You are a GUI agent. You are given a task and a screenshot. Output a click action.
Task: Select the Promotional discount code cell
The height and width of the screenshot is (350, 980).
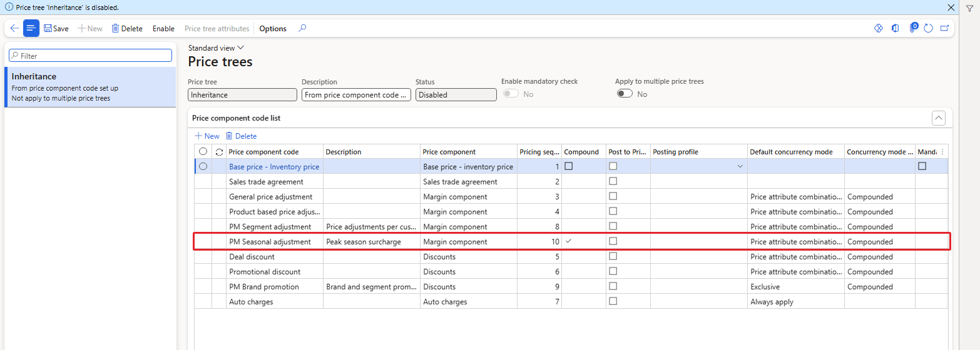pos(275,272)
